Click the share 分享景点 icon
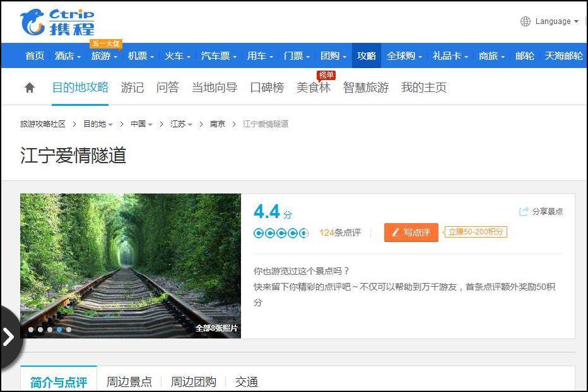Image resolution: width=588 pixels, height=392 pixels. [x=524, y=211]
